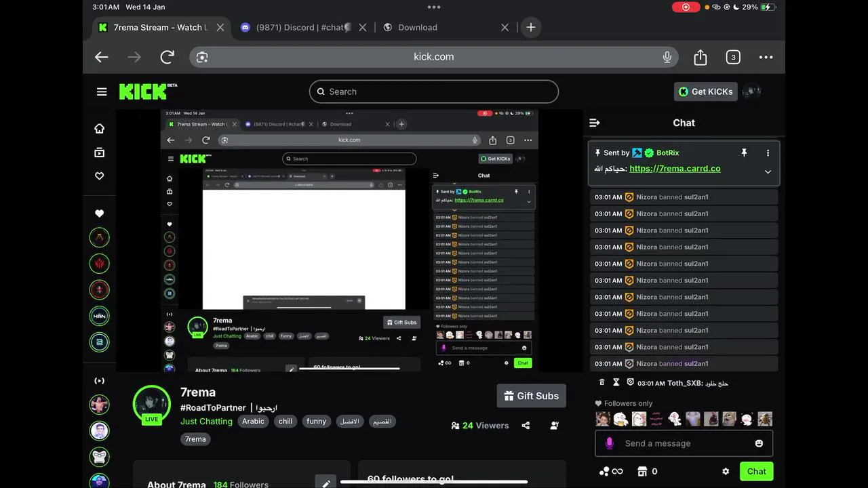Open the Just Chatting category link
This screenshot has width=868, height=488.
[206, 421]
